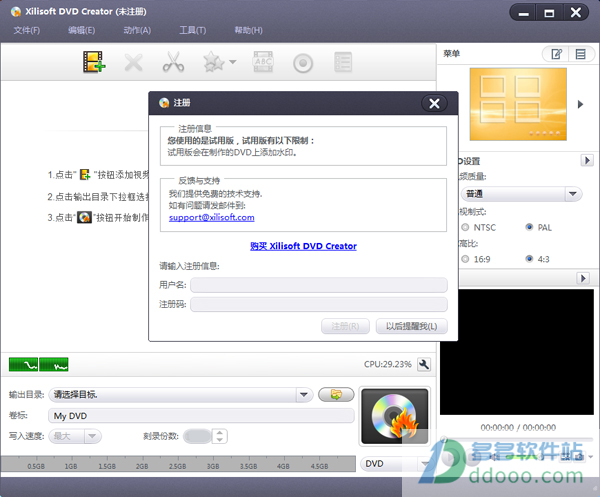
Task: Increase the burn copies stepper
Action: tap(220, 433)
